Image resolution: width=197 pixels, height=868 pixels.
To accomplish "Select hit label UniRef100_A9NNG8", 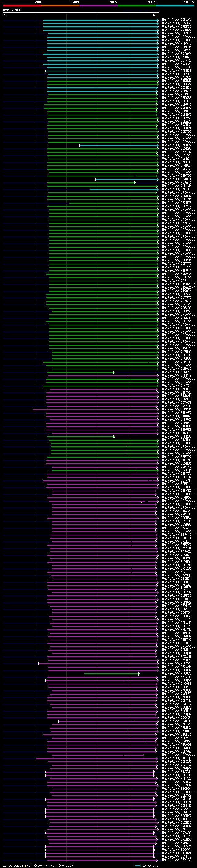I will [x=177, y=71].
